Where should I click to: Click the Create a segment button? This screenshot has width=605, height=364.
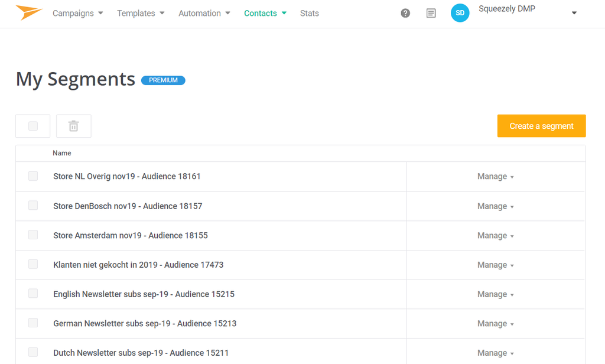(541, 126)
